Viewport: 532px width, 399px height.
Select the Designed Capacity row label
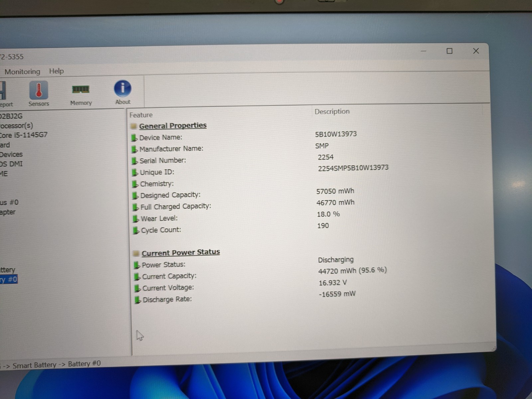tap(170, 195)
